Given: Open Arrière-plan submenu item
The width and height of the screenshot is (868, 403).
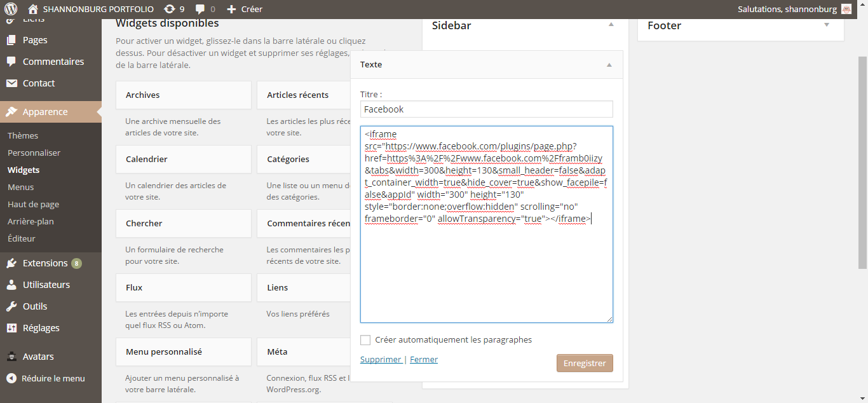Looking at the screenshot, I should pyautogui.click(x=31, y=221).
